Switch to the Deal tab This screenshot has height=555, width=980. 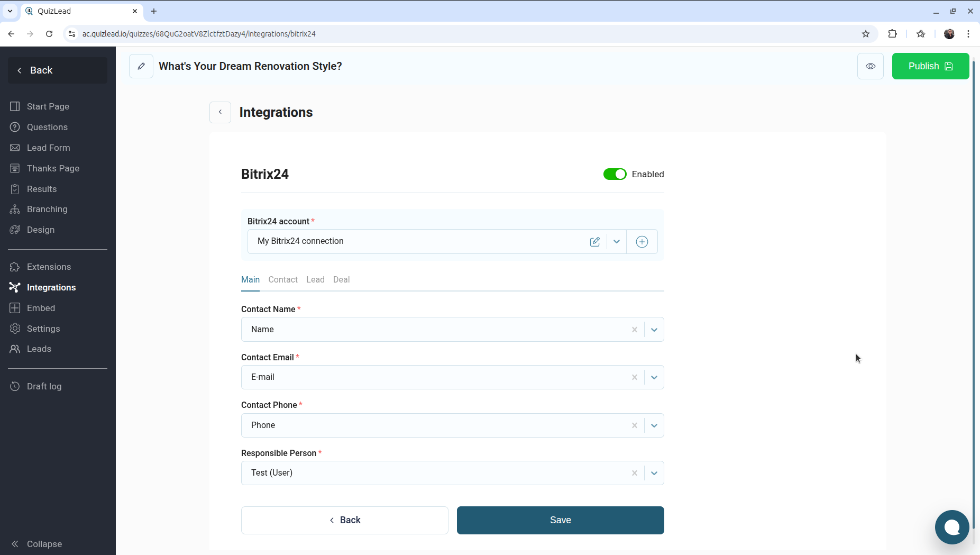coord(341,279)
